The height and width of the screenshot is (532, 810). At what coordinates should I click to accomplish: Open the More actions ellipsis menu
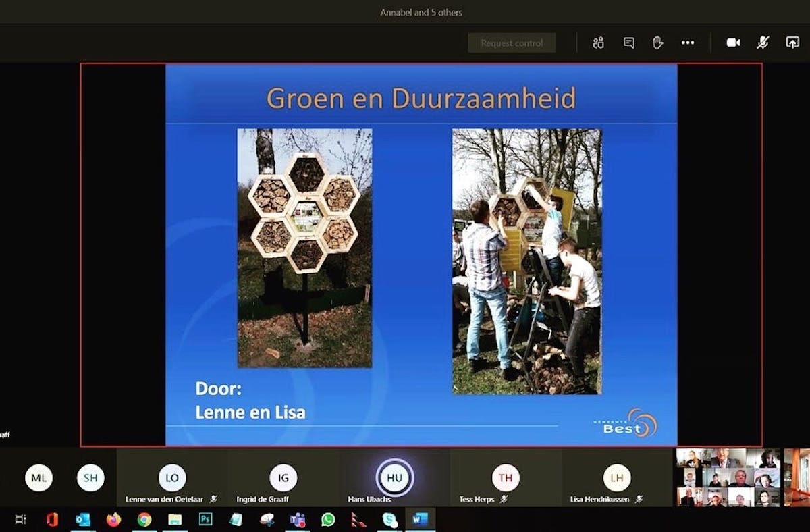(687, 43)
